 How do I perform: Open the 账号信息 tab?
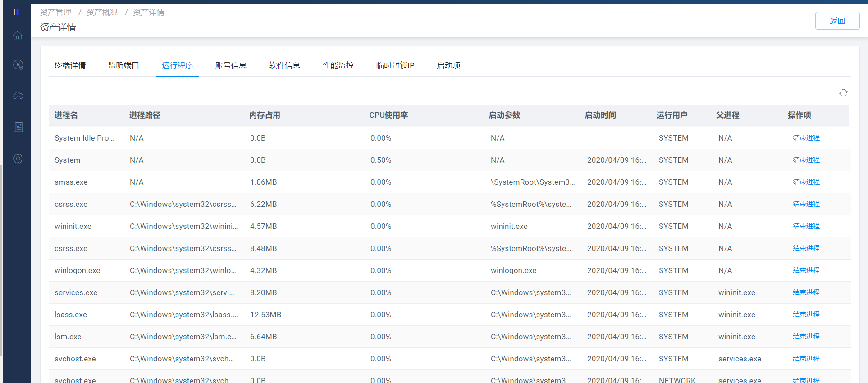(231, 65)
